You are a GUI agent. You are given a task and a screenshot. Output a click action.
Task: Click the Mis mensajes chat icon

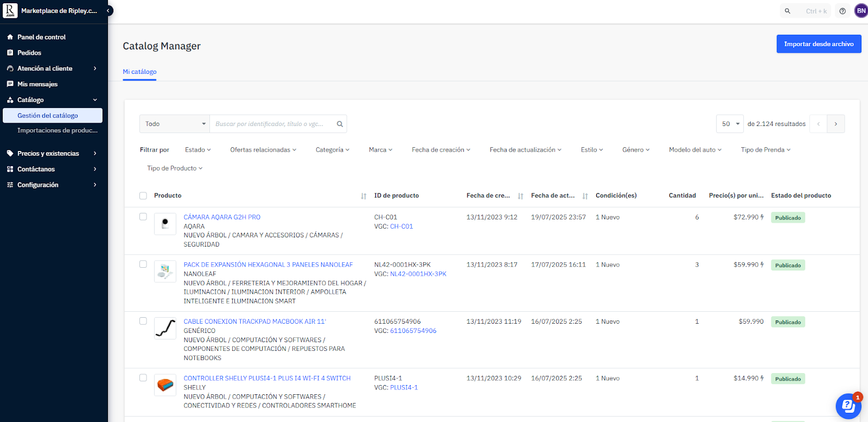(10, 84)
